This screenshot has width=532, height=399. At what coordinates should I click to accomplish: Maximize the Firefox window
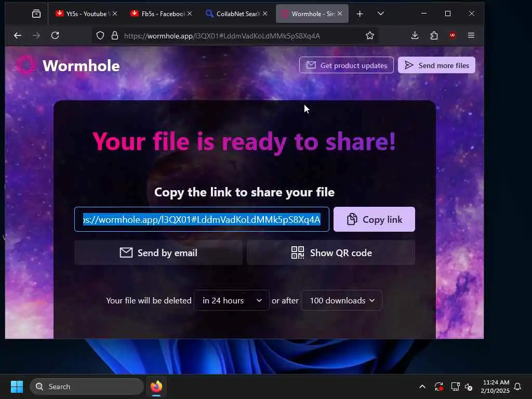(448, 14)
